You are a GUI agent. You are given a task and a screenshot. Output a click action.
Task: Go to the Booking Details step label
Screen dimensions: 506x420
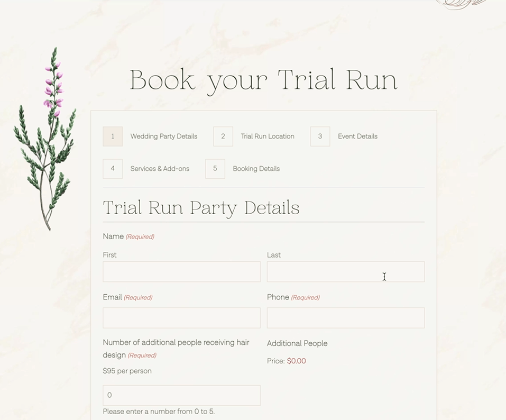click(256, 169)
